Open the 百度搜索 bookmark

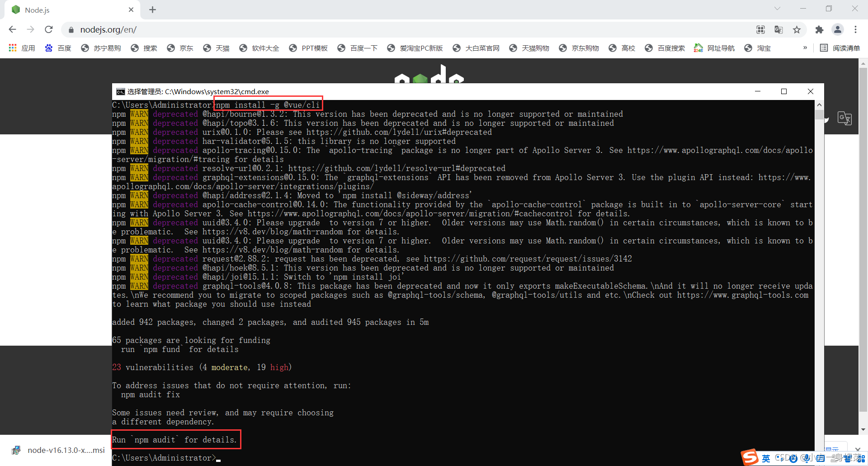tap(665, 48)
